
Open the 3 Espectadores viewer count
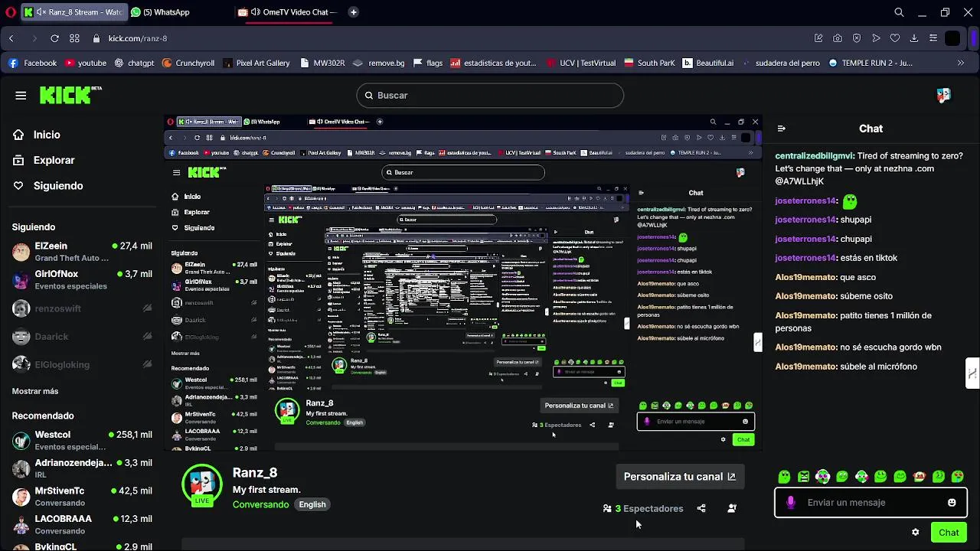pyautogui.click(x=643, y=508)
